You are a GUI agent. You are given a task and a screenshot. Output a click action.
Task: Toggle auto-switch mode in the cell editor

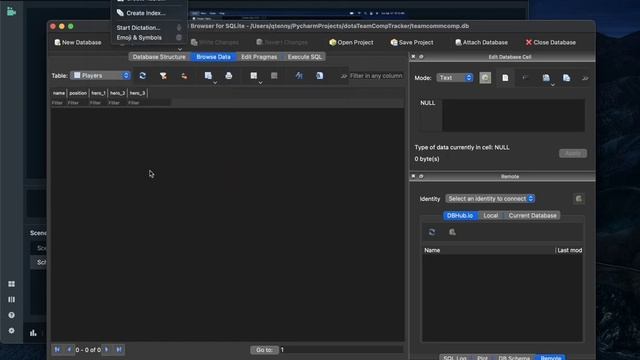(x=485, y=78)
